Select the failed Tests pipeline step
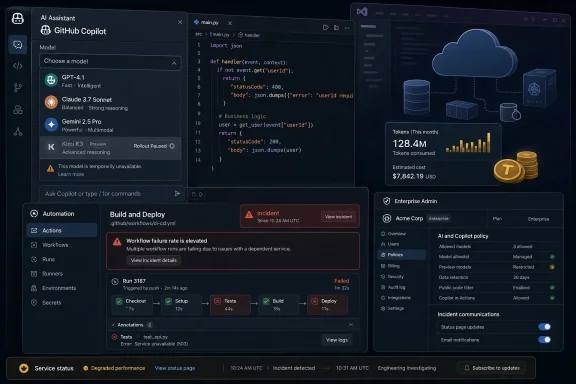This screenshot has height=384, width=576. point(230,304)
